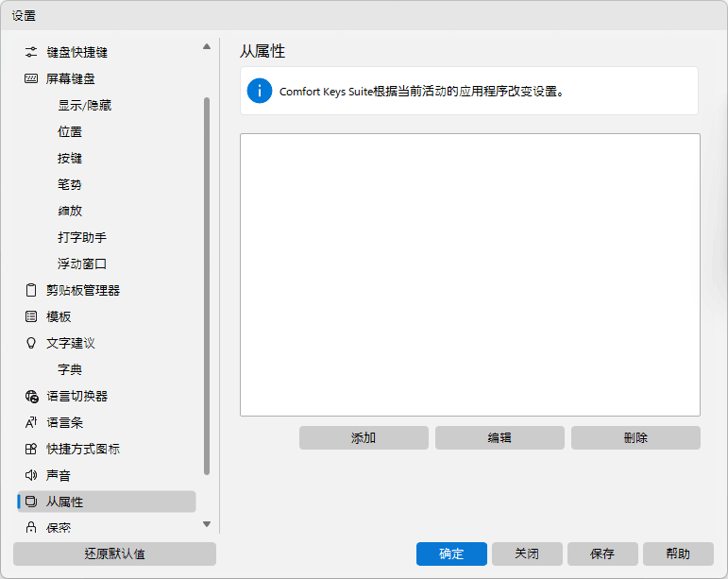The height and width of the screenshot is (579, 728).
Task: Click the 保存 button
Action: coord(602,553)
